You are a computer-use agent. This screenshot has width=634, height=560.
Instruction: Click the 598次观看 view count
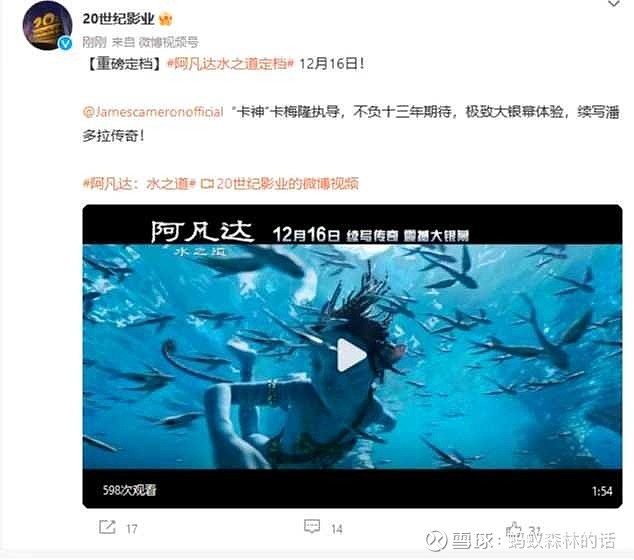(x=129, y=490)
